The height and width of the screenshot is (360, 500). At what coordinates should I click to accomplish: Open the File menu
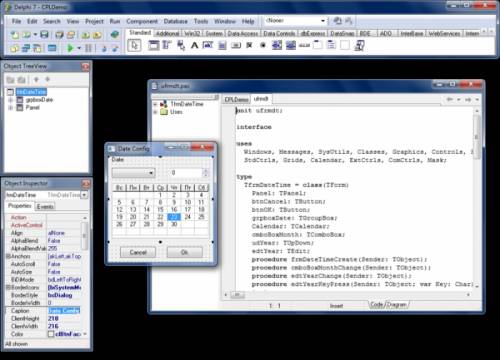(x=16, y=21)
